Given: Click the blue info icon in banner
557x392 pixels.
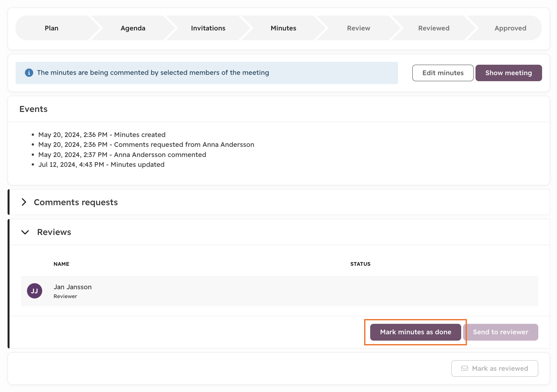Looking at the screenshot, I should [29, 73].
